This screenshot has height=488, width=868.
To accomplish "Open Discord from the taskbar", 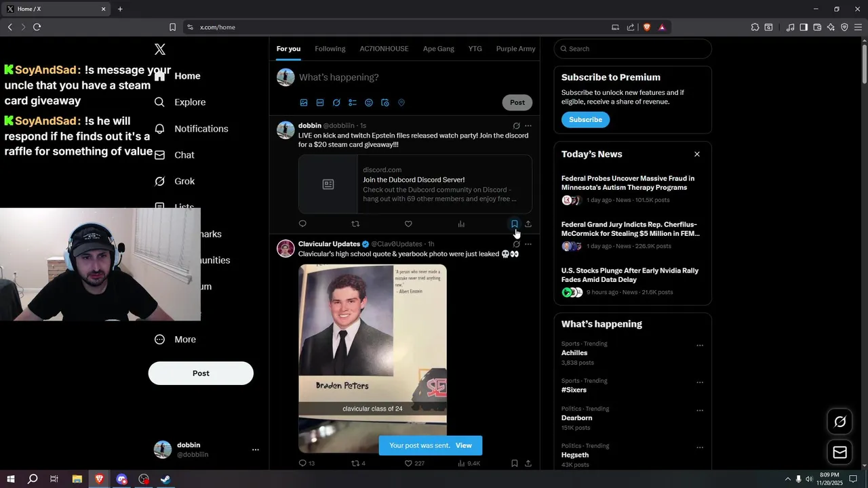I will point(121,479).
